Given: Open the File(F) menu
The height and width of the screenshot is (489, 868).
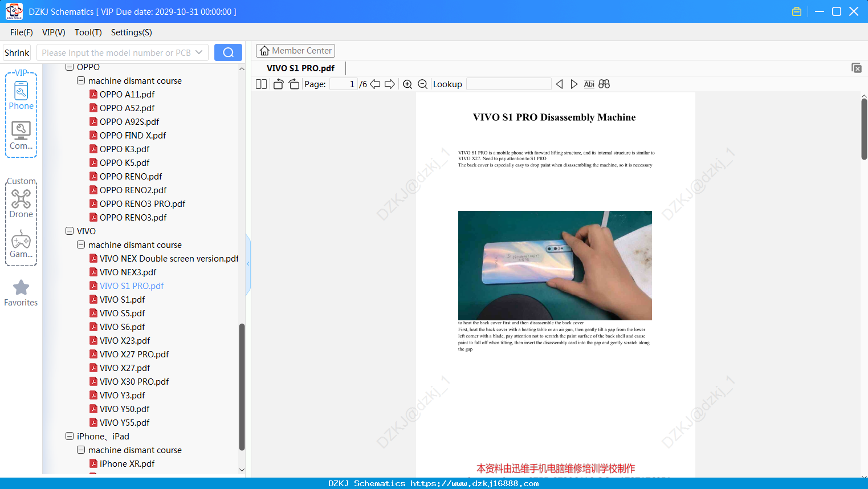Looking at the screenshot, I should pos(22,32).
